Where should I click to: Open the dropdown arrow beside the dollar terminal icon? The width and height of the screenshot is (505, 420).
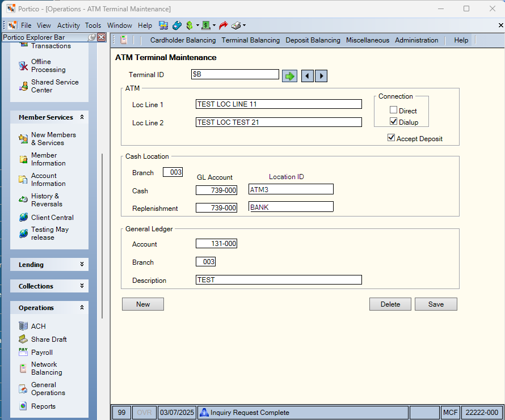[214, 25]
